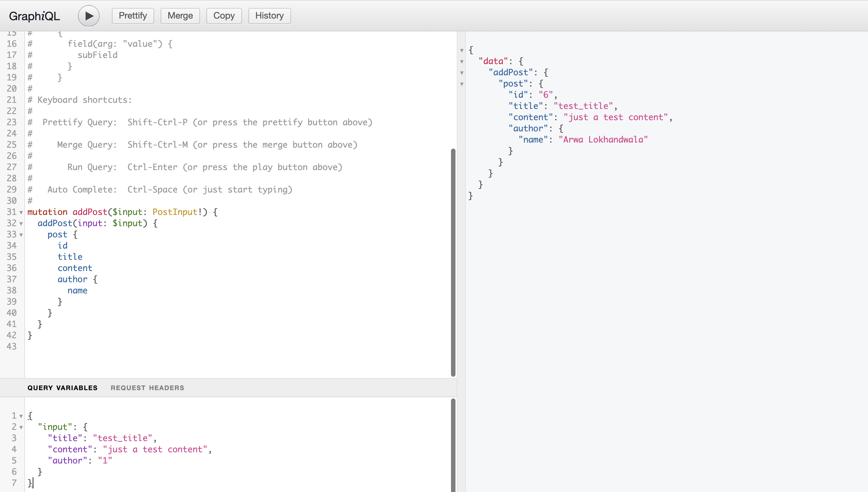Collapse the mutation addPost block on line 31
This screenshot has width=868, height=492.
pyautogui.click(x=21, y=213)
